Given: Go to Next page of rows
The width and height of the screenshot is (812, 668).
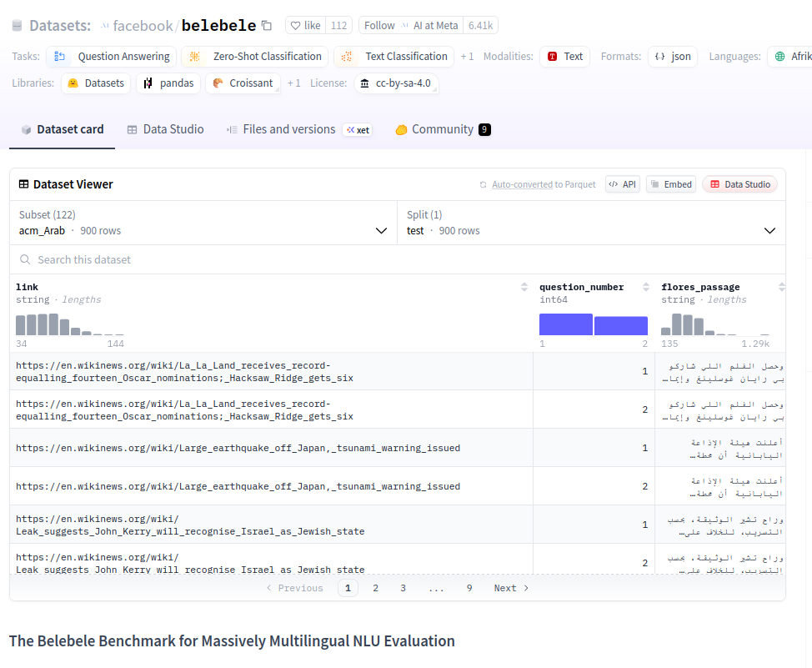Looking at the screenshot, I should 511,588.
